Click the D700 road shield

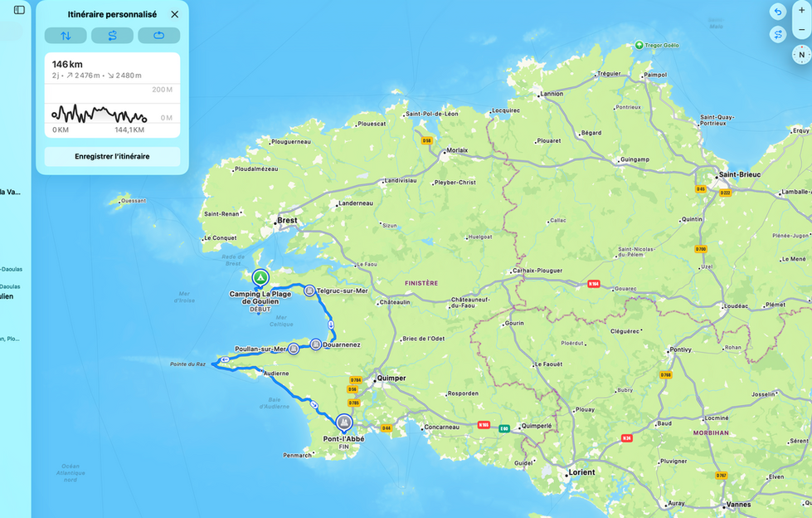[x=701, y=249]
